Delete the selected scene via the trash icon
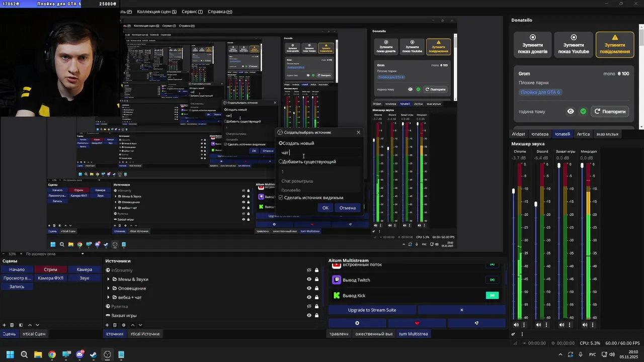 13,325
